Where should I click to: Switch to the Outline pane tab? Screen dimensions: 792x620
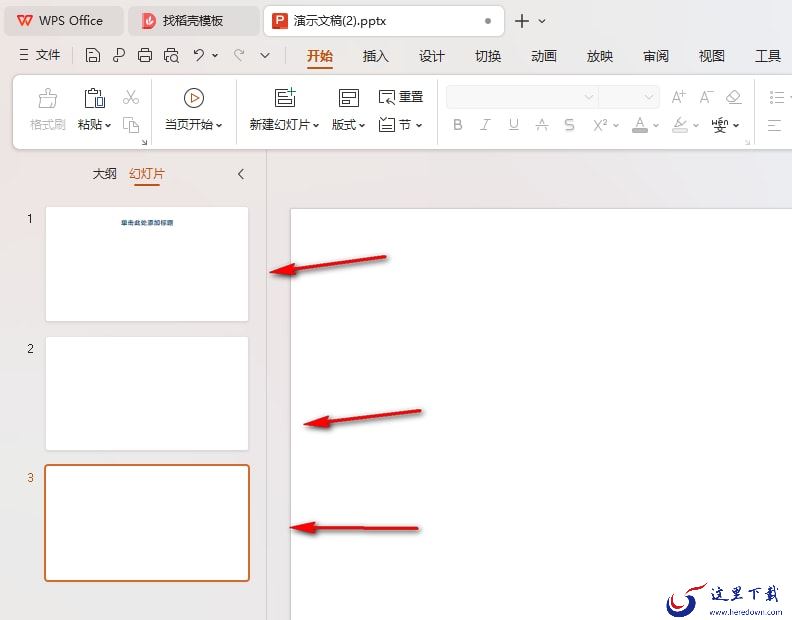click(105, 174)
